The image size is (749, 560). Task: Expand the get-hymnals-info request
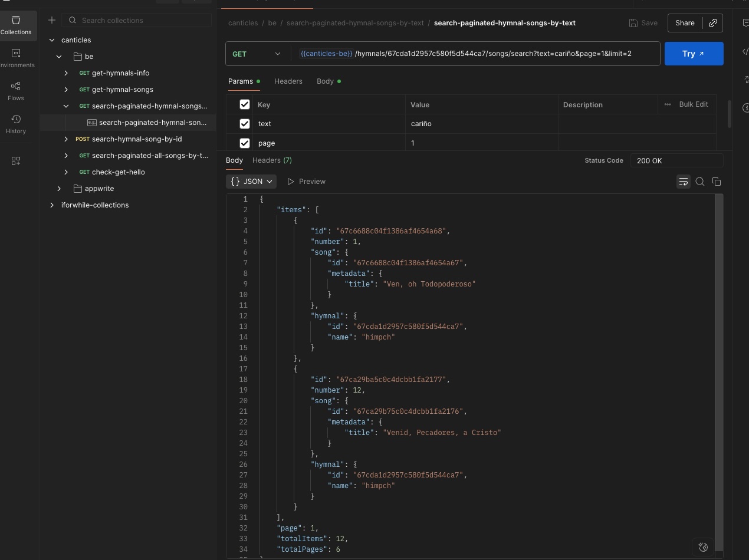pos(66,73)
